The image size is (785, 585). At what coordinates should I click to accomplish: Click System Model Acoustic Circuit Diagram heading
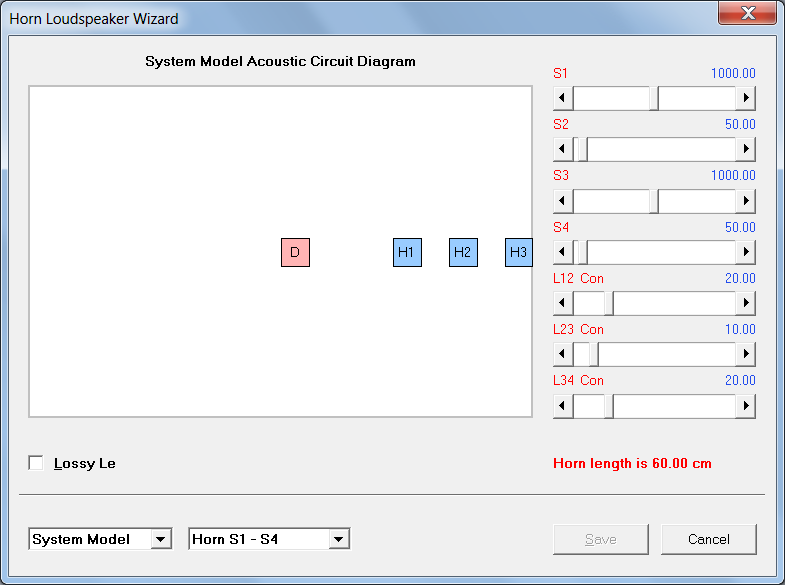(280, 62)
